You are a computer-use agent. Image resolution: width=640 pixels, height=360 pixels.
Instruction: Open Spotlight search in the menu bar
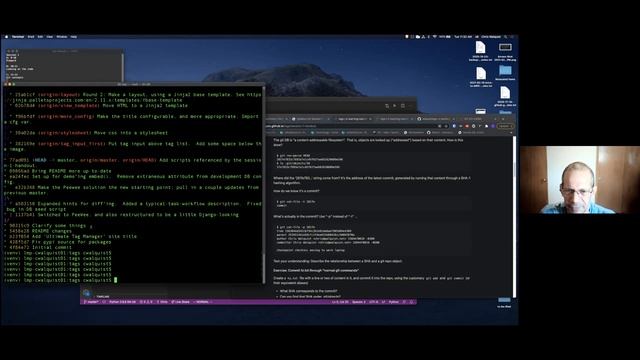coord(506,37)
